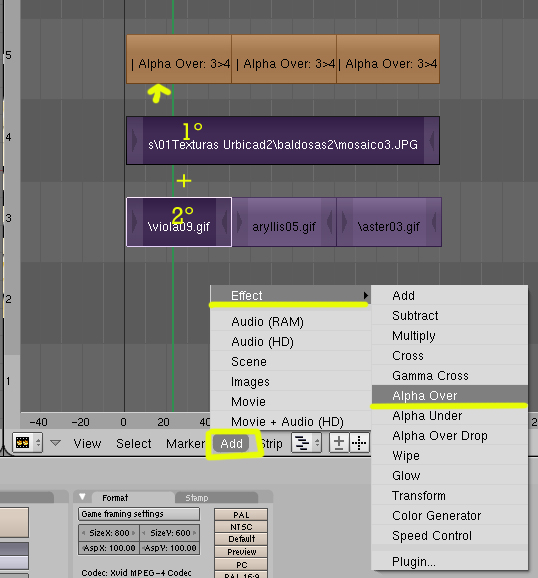
Task: Select the Glow effect
Action: click(x=450, y=475)
